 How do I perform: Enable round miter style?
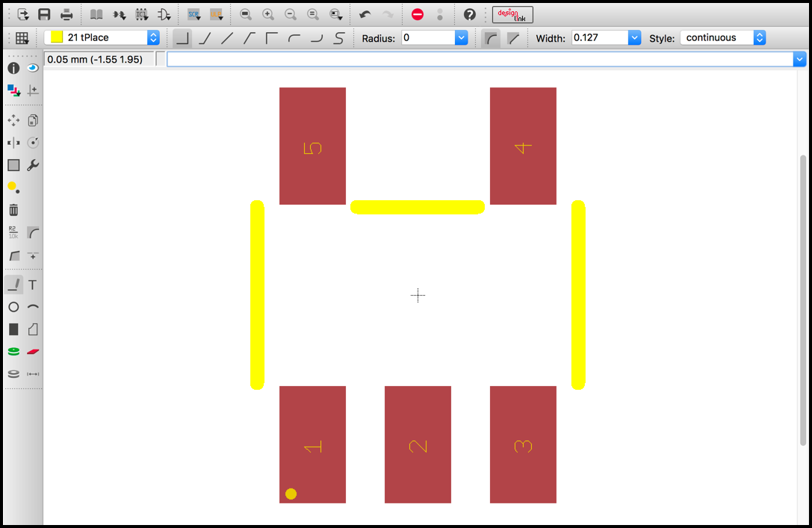click(491, 38)
